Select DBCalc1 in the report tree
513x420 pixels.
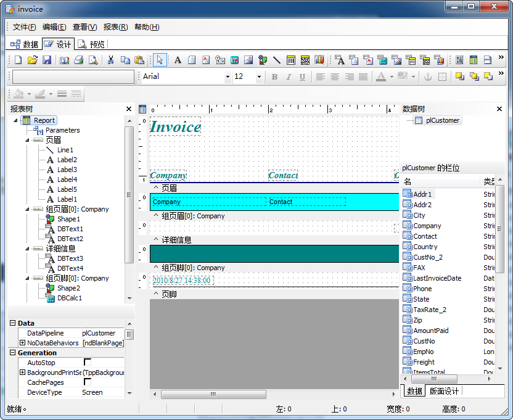click(x=69, y=298)
